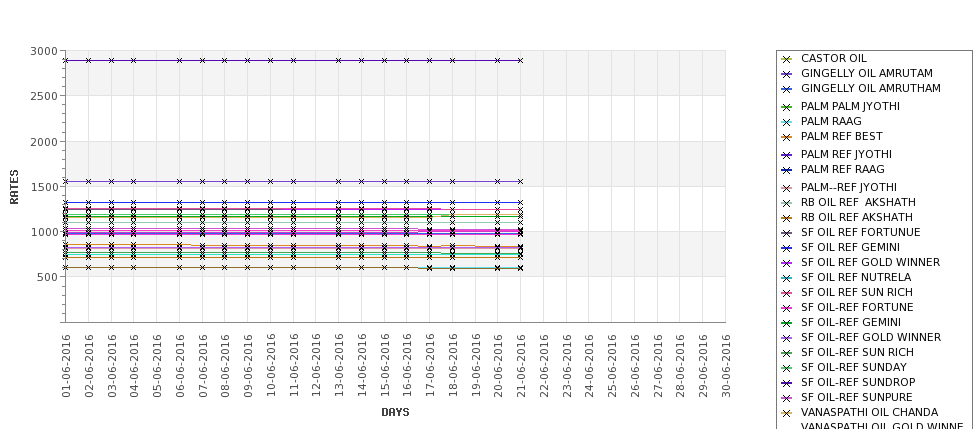The width and height of the screenshot is (975, 429).
Task: Click the 13-06-2016 date label
Action: point(339,366)
